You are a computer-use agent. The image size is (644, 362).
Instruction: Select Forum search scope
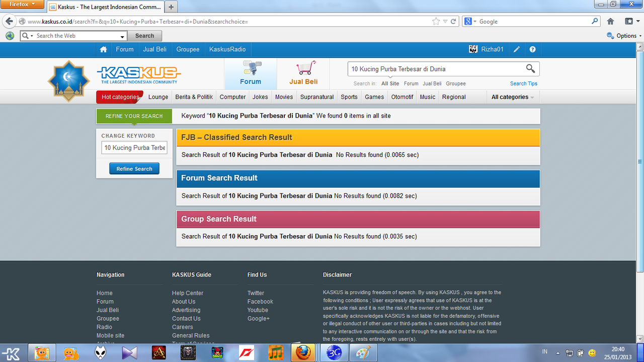(x=411, y=83)
